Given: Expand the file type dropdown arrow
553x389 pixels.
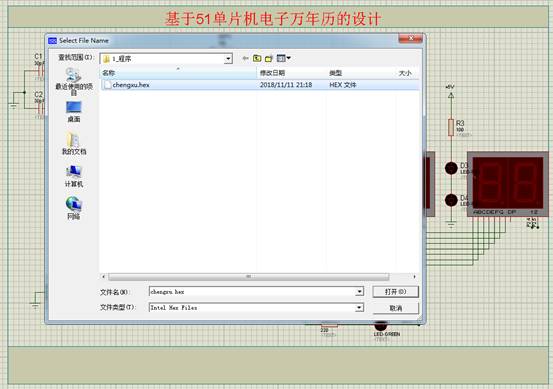Looking at the screenshot, I should pos(359,308).
